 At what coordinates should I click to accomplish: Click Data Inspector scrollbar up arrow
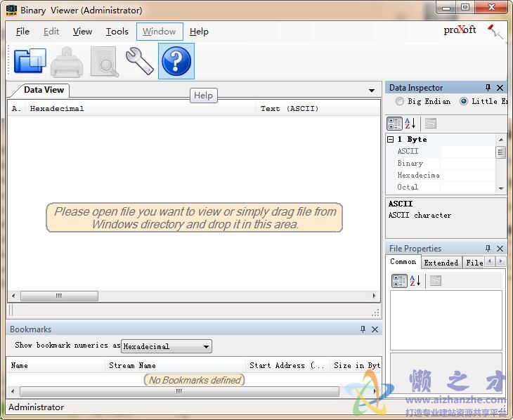point(500,140)
